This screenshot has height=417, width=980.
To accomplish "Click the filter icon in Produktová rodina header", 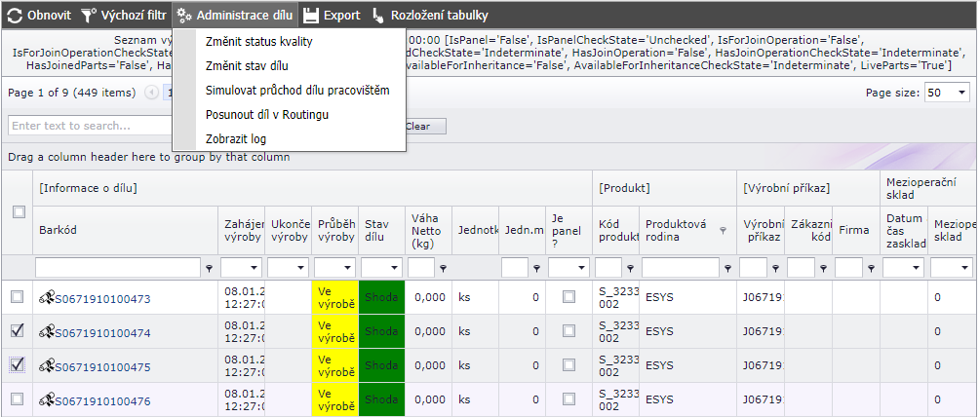I will coord(723,231).
